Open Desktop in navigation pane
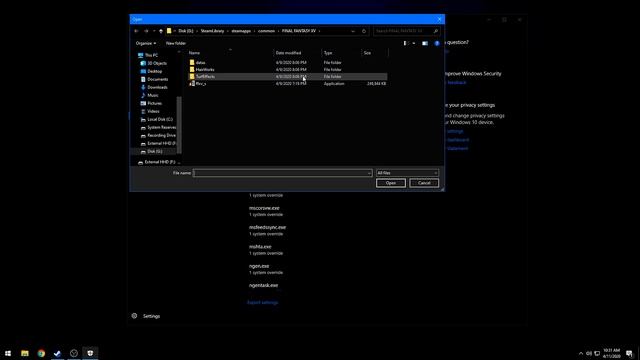This screenshot has width=640, height=360. 155,71
